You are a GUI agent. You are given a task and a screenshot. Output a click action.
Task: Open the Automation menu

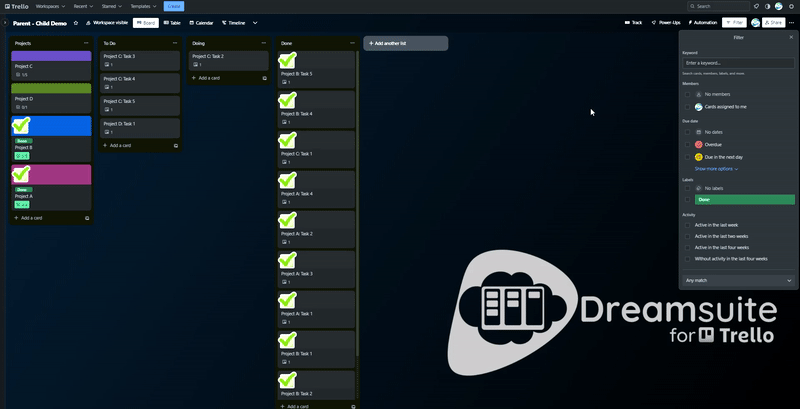[703, 23]
